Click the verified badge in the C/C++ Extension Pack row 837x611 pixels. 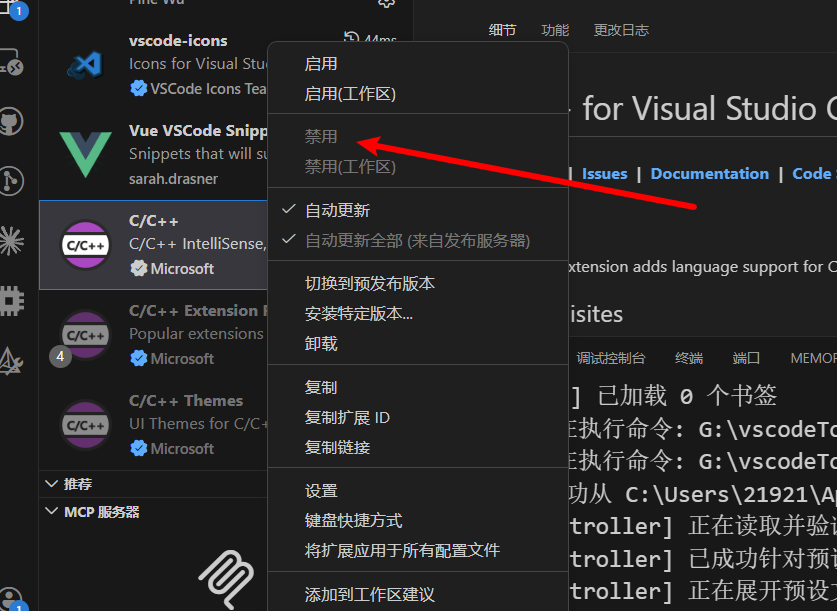pos(138,359)
